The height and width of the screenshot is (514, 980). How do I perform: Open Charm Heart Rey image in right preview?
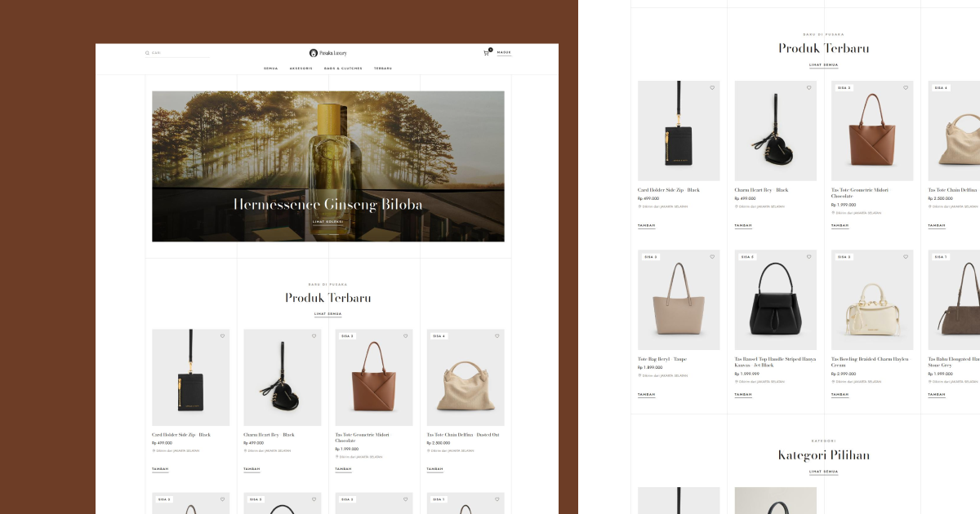point(775,131)
